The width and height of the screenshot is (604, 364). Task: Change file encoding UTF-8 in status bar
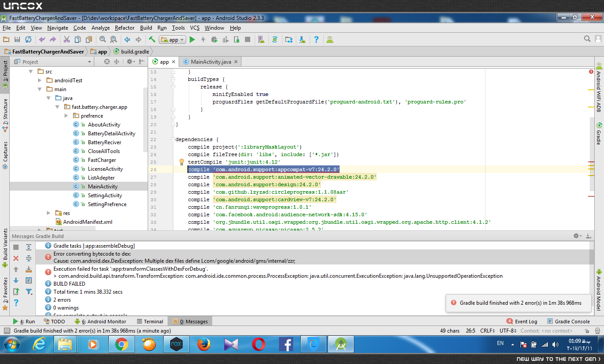click(x=508, y=331)
